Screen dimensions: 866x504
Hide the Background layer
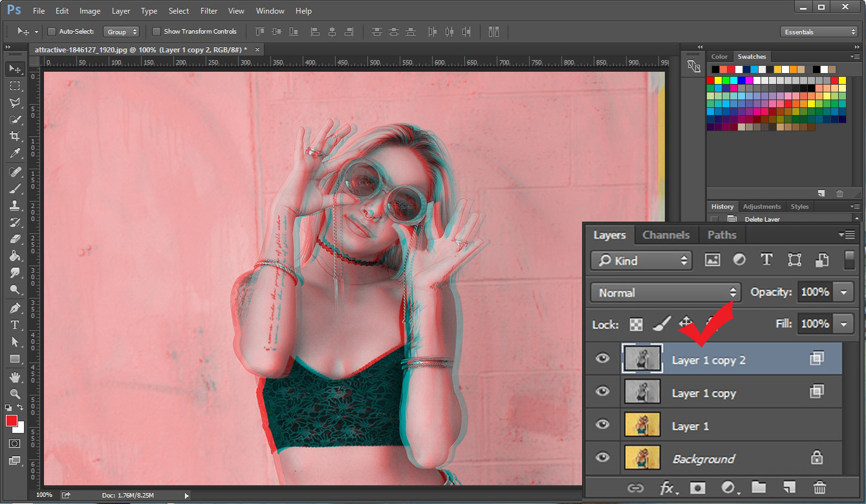[x=602, y=457]
